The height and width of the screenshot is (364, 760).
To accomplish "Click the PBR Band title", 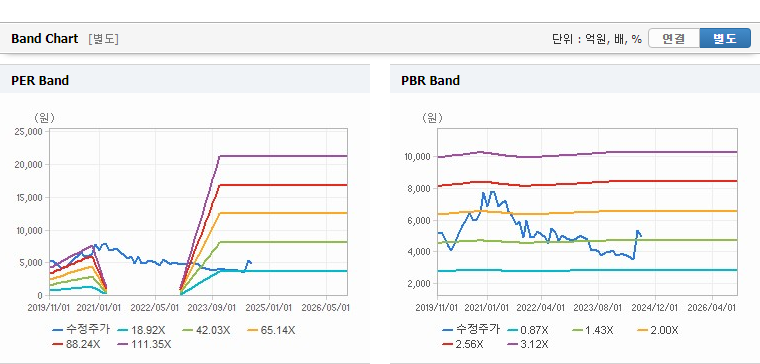I will click(x=430, y=80).
